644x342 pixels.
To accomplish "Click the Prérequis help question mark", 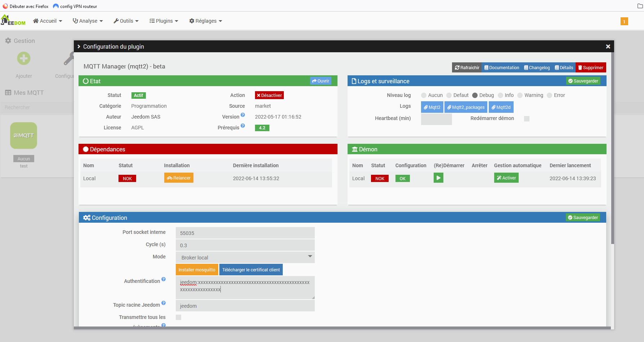I will coord(243,126).
